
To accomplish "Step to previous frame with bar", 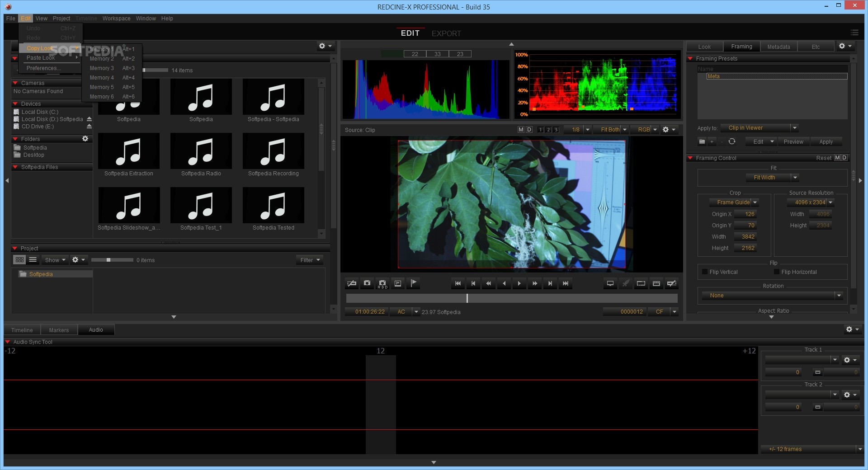I will tap(473, 283).
